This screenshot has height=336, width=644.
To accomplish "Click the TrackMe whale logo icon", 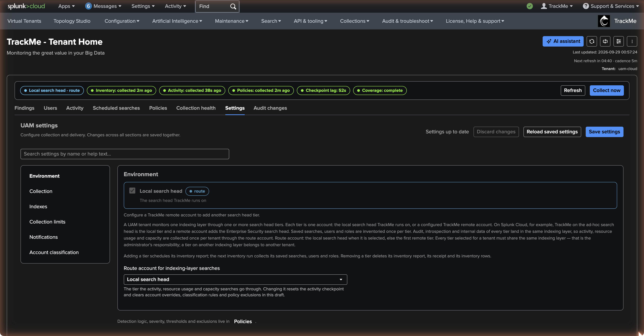I will coord(604,21).
